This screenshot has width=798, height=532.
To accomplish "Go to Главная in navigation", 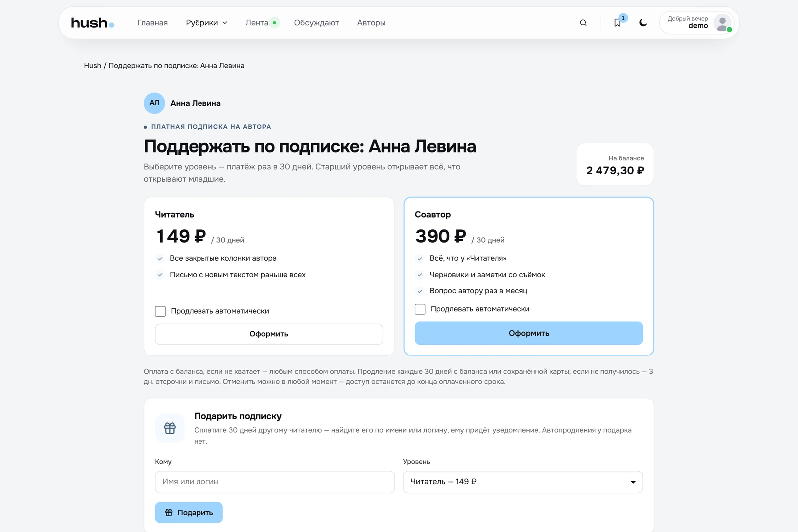I will (153, 23).
